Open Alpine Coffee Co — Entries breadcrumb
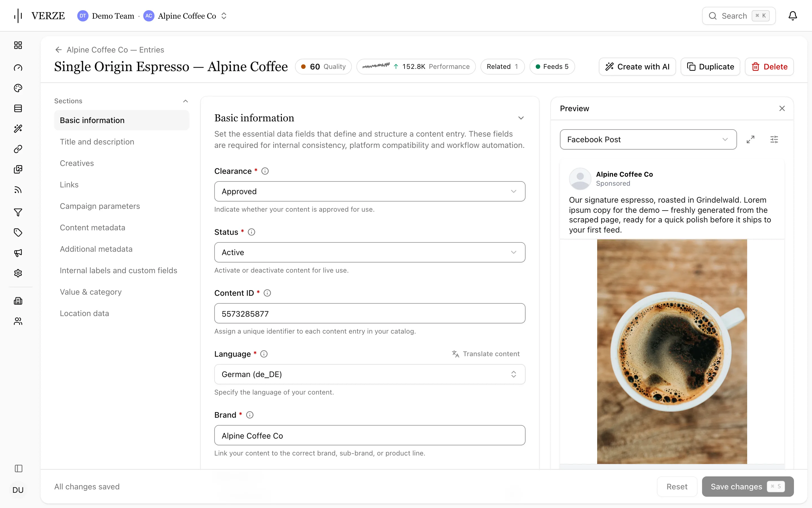 pyautogui.click(x=115, y=50)
